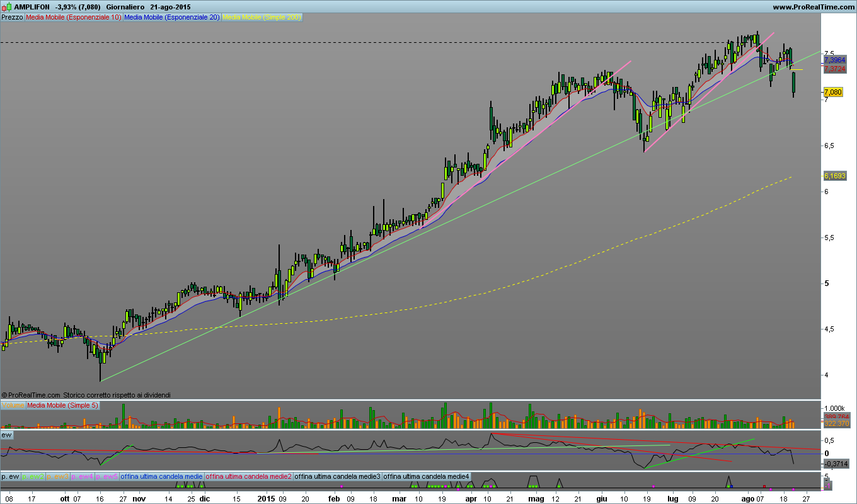The width and height of the screenshot is (857, 504).
Task: Click 'offina ultima candela medie2' label
Action: pyautogui.click(x=248, y=476)
